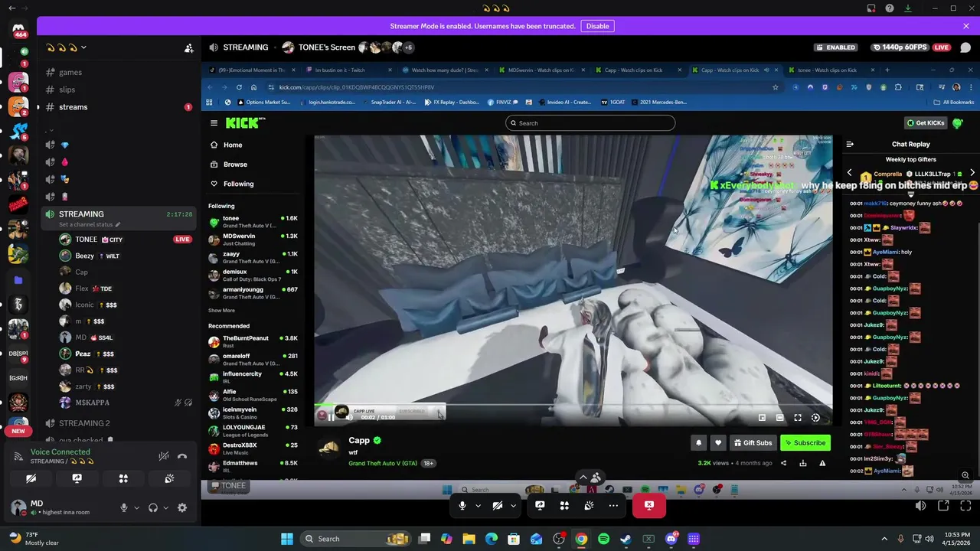Subscribe to Capp on Kick

[x=805, y=442]
